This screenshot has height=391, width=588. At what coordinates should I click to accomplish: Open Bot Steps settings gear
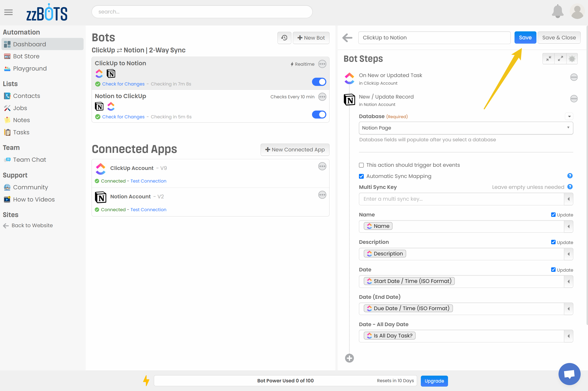(x=572, y=59)
